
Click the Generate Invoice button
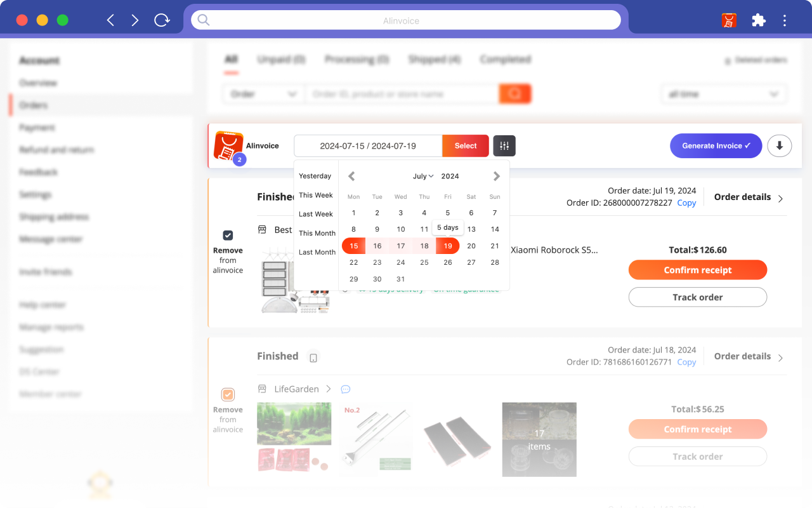(716, 145)
